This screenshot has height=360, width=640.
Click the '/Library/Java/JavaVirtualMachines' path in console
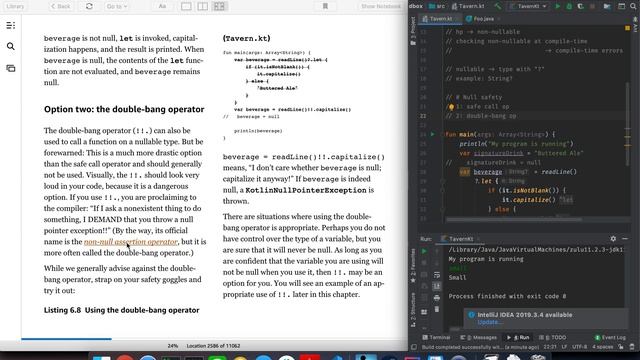[x=536, y=249]
